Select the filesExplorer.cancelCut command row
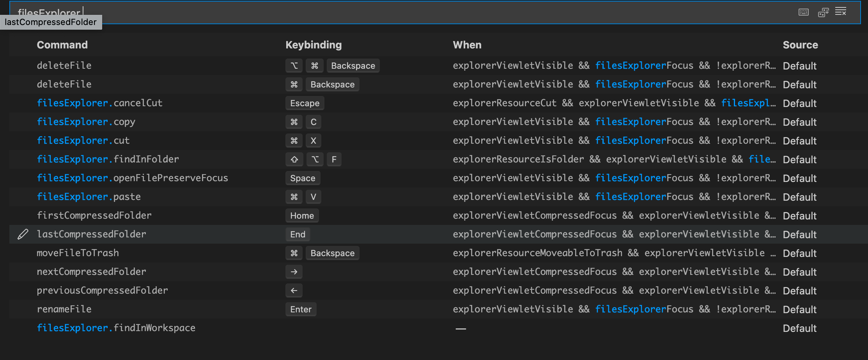 click(x=99, y=103)
